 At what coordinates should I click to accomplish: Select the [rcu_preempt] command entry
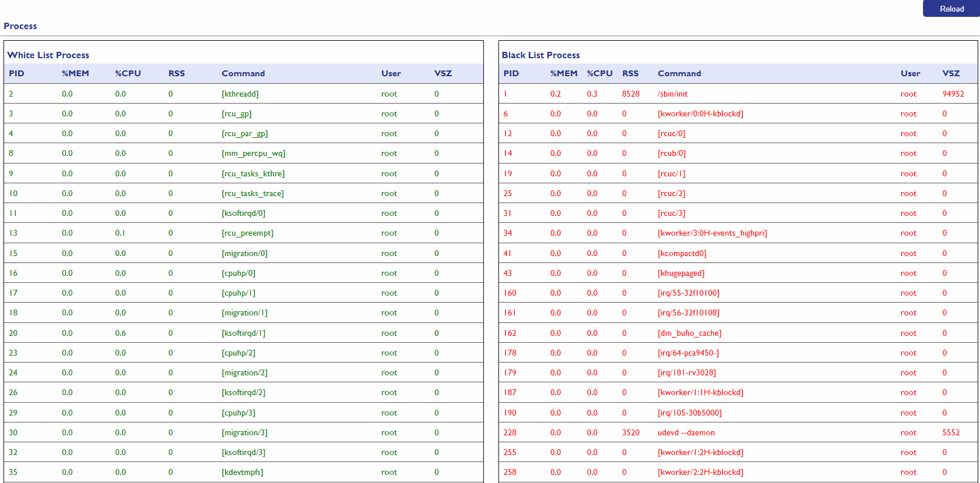click(x=248, y=233)
